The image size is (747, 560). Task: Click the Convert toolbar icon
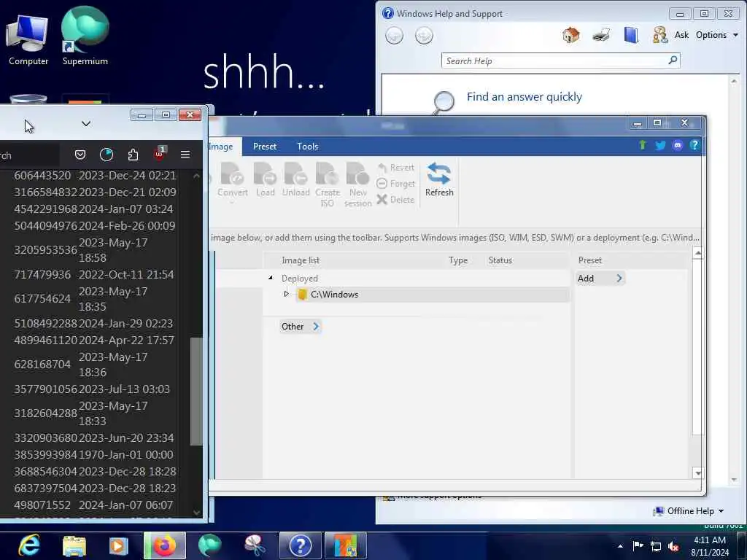233,181
